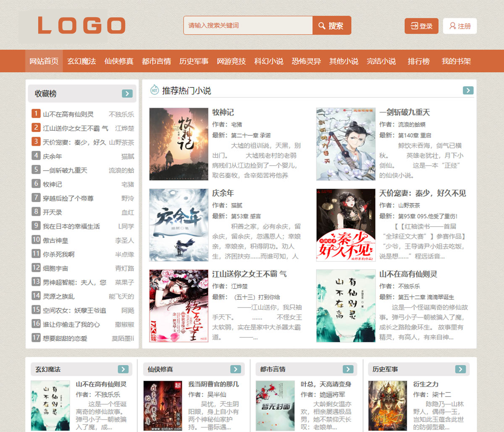Open the 我的书架 navigation tab

457,61
